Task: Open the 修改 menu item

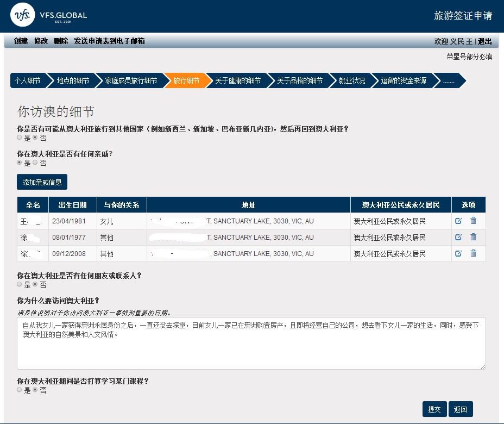Action: [x=41, y=41]
